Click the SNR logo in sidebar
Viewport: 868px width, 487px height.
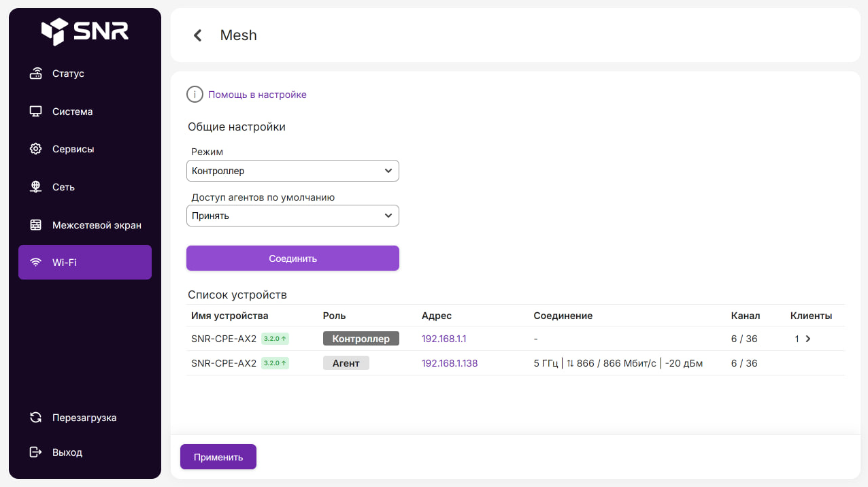[x=84, y=31]
